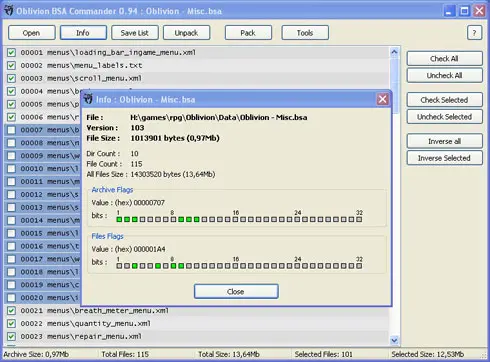
Task: Click File Size value 1013901 bytes
Action: (x=175, y=138)
